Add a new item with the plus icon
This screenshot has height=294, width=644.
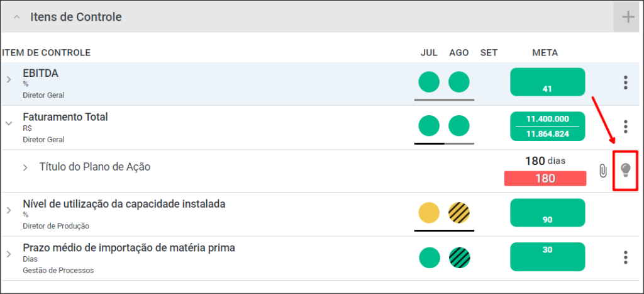click(x=628, y=17)
